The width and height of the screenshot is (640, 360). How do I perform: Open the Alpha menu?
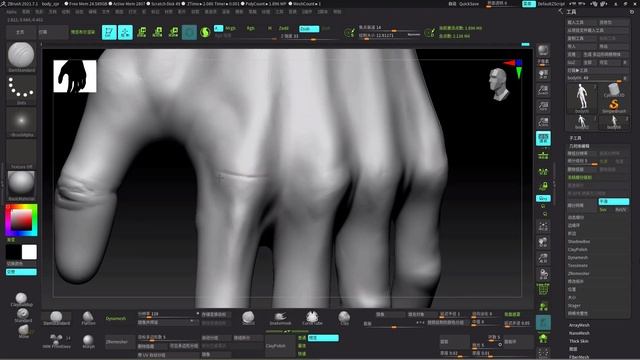pyautogui.click(x=11, y=12)
